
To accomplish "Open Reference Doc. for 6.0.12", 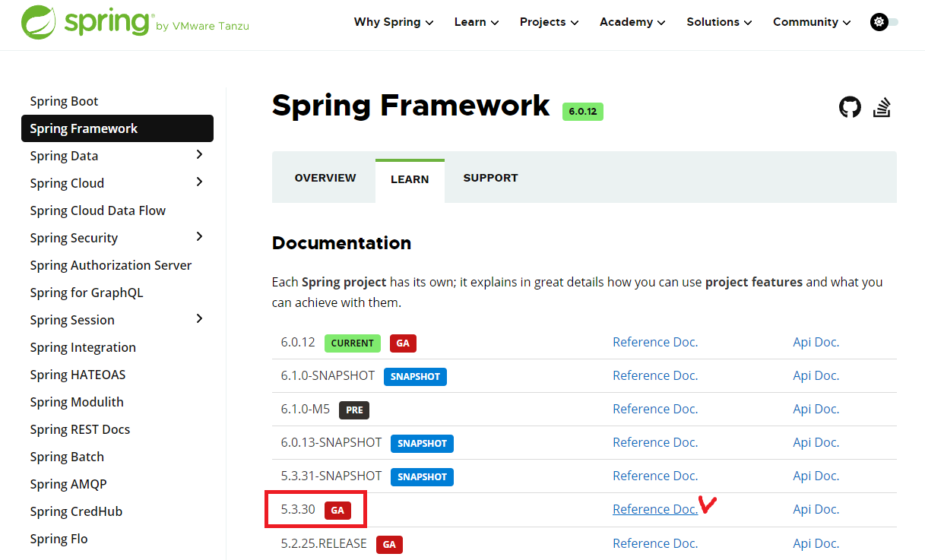I will click(655, 342).
